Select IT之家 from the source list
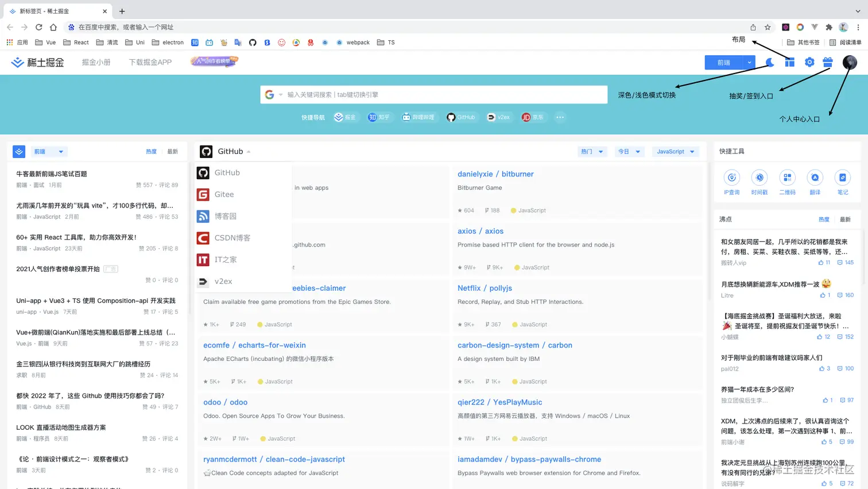Image resolution: width=868 pixels, height=489 pixels. [x=243, y=260]
